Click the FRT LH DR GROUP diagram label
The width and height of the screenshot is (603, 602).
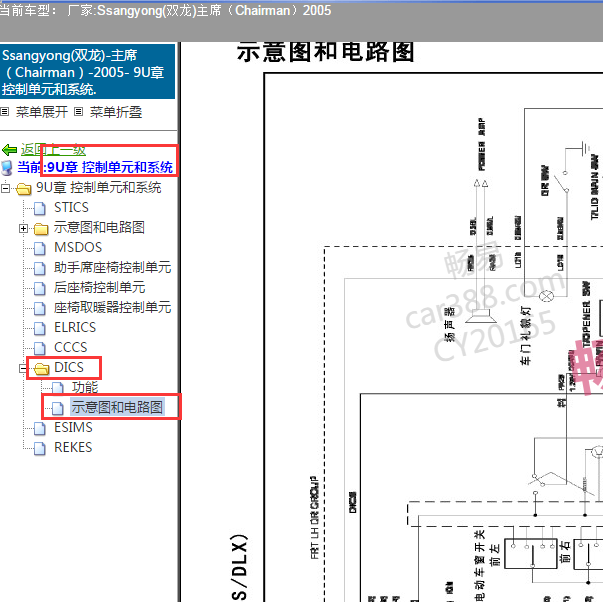[x=315, y=517]
